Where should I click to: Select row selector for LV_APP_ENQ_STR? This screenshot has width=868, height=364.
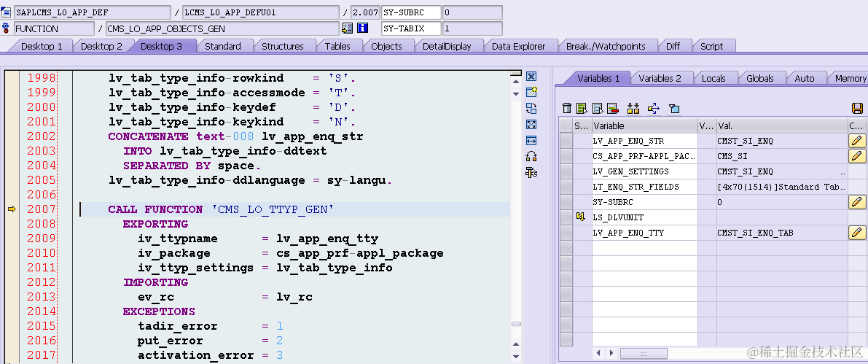click(x=566, y=141)
